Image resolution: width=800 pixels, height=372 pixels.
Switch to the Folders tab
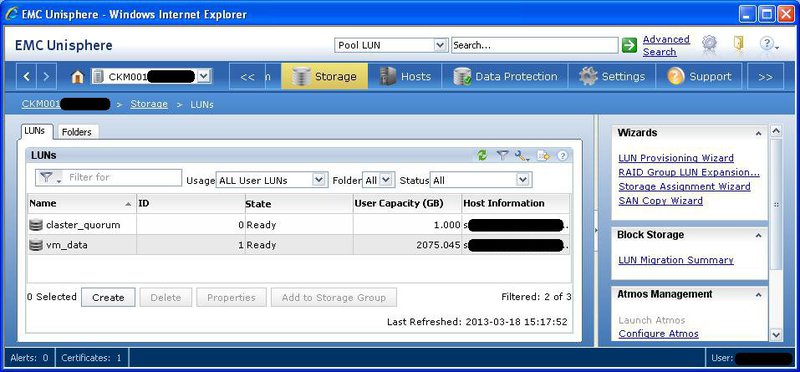pyautogui.click(x=77, y=132)
